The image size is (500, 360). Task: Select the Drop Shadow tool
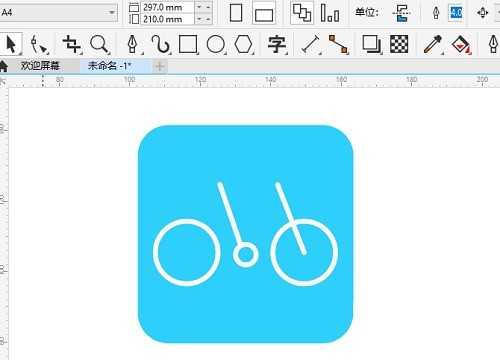pyautogui.click(x=371, y=44)
